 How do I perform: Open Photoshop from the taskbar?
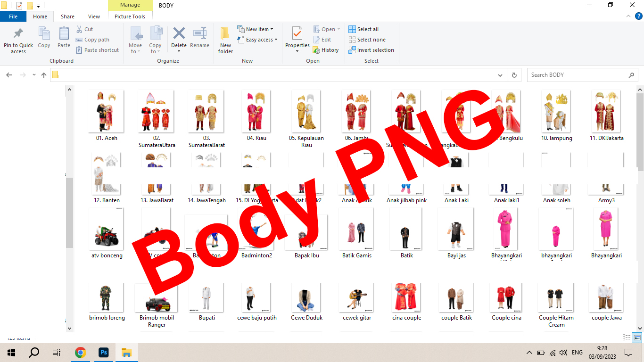[103, 353]
